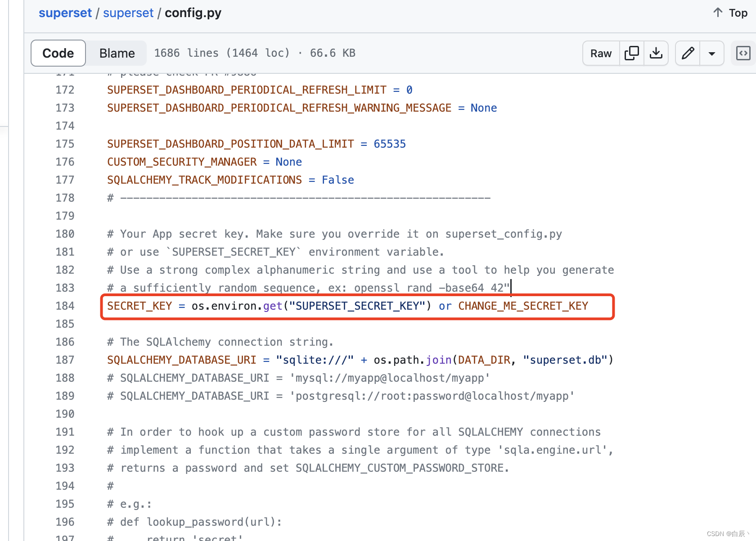This screenshot has width=756, height=541.
Task: Open more edit options dropdown arrow
Action: (712, 53)
